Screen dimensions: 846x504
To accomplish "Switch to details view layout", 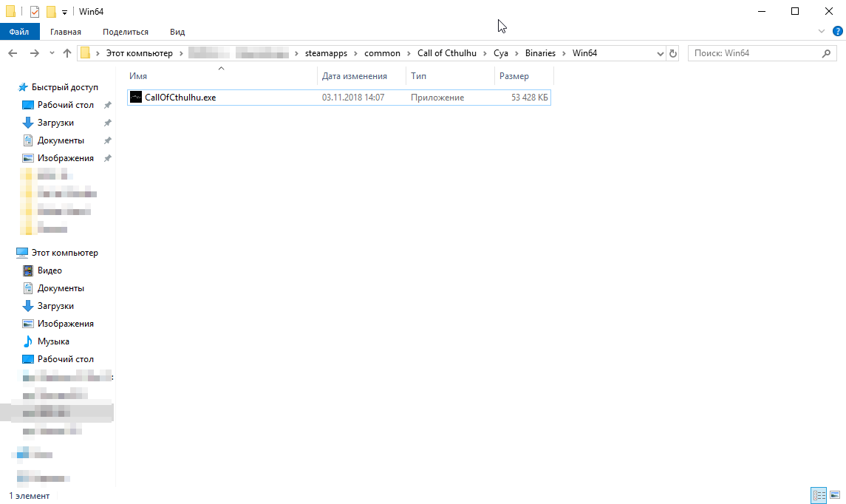I will [x=819, y=495].
